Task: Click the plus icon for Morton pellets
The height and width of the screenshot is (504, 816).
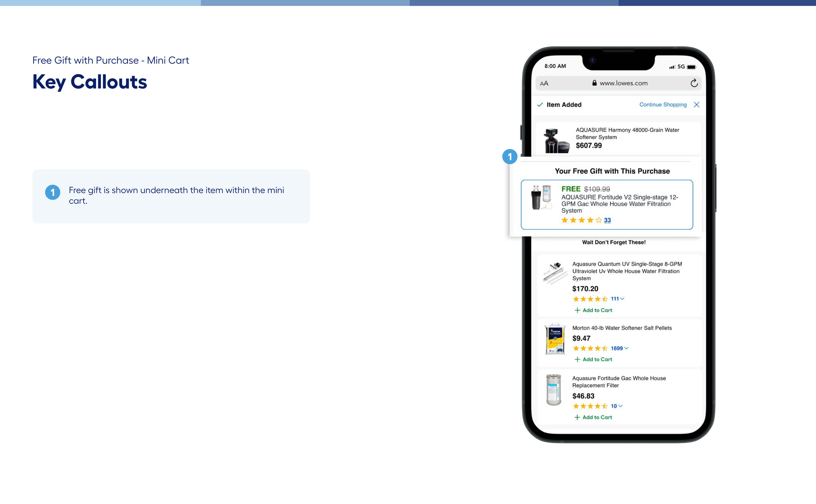Action: tap(577, 359)
